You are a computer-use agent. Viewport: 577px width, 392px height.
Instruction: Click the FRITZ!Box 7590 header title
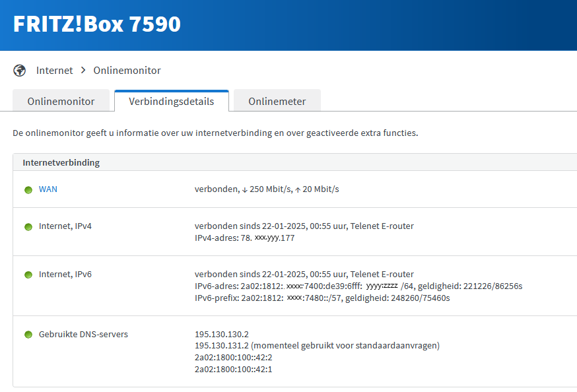[x=97, y=24]
